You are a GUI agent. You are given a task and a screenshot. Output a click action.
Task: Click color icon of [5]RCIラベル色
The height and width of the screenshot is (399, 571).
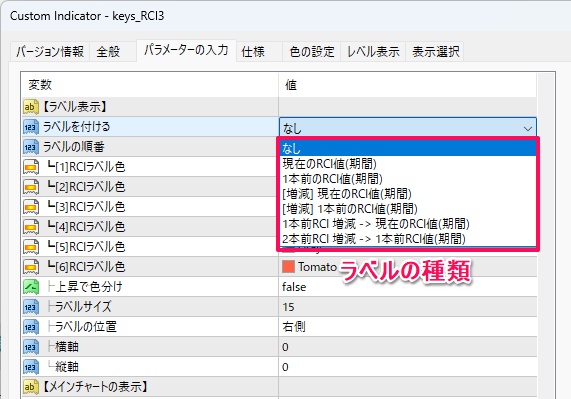tap(31, 247)
